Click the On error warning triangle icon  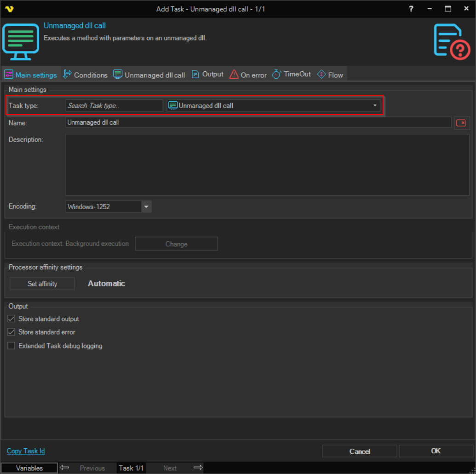click(234, 74)
